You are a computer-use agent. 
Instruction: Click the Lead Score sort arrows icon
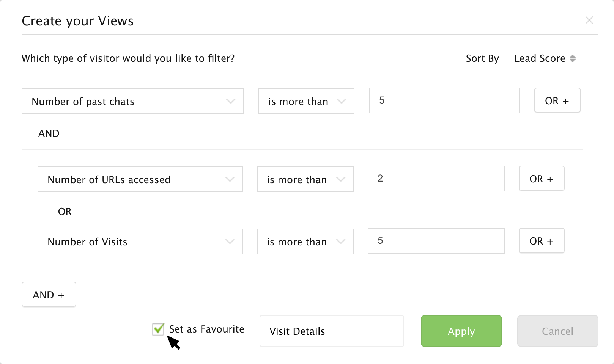click(x=573, y=58)
